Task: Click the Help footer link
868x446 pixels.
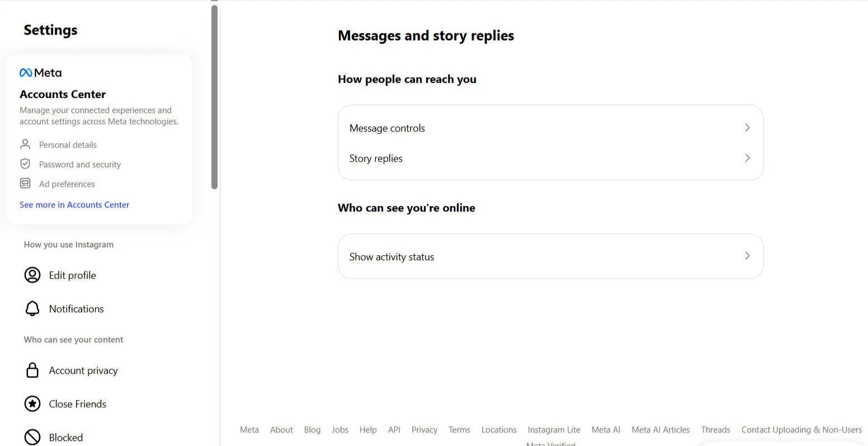Action: pos(368,429)
